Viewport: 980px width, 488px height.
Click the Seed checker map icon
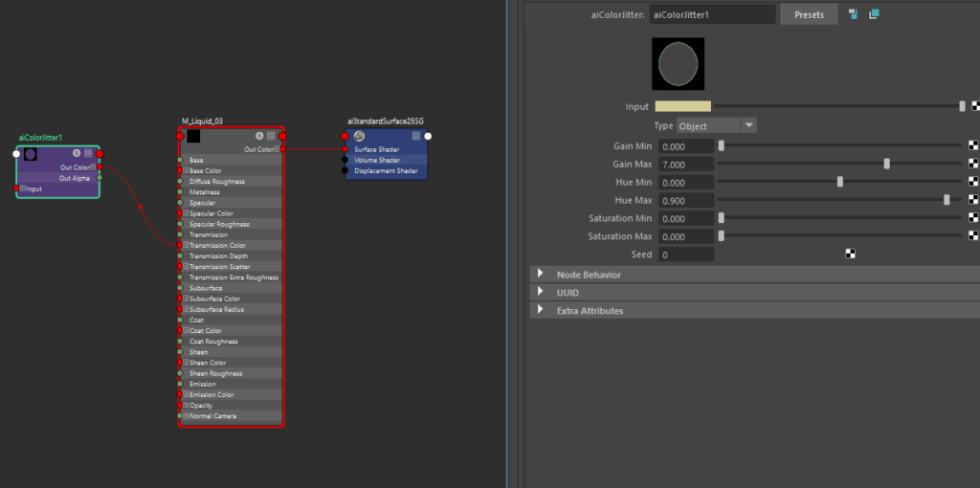click(850, 255)
